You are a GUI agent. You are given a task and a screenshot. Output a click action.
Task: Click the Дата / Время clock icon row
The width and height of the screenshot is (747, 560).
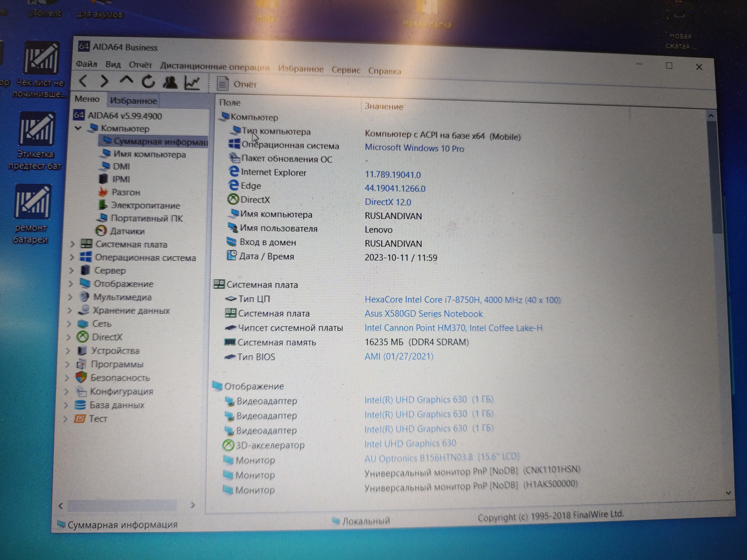tap(232, 256)
